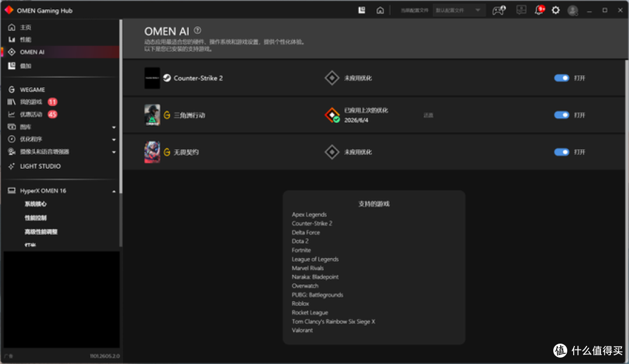Click the Counter-Strike 2 game thumbnail
The image size is (629, 364).
pos(152,78)
